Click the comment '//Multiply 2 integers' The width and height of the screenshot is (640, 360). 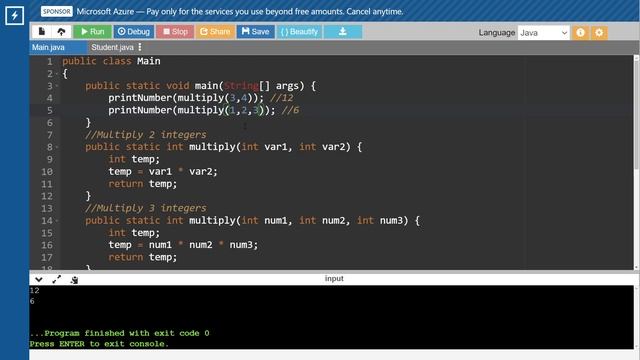tap(146, 134)
